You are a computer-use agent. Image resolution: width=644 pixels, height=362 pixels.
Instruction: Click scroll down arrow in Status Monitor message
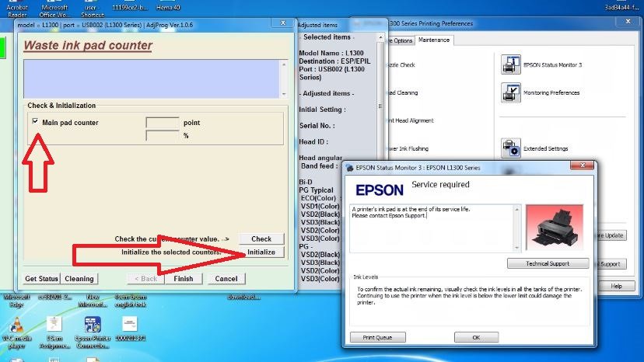[x=516, y=248]
